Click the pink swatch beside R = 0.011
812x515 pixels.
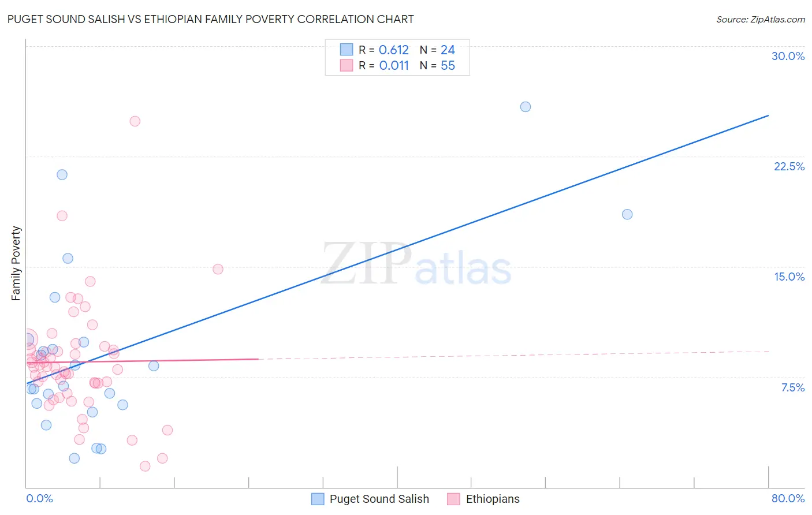point(347,65)
